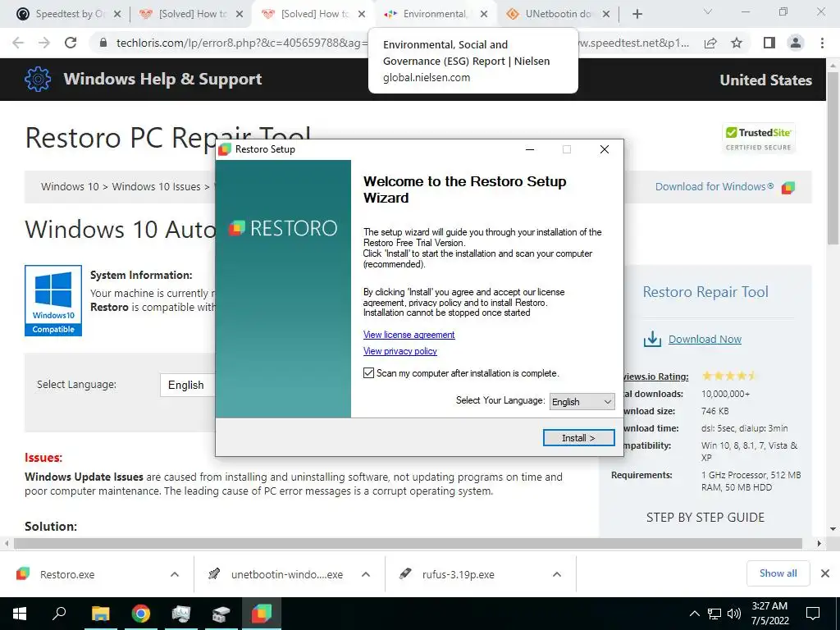The width and height of the screenshot is (840, 630).
Task: Open unetbootin-windo....exe download item
Action: pos(286,574)
